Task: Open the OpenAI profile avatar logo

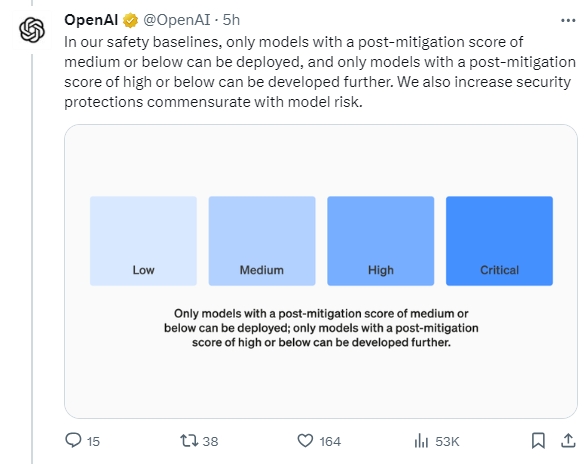Action: click(x=32, y=30)
